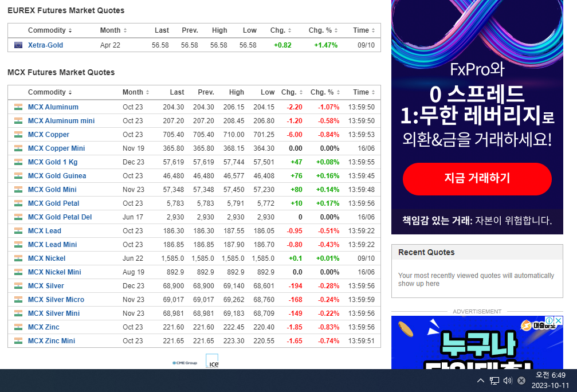Sort MCX table by Month
577x392 pixels.
136,92
